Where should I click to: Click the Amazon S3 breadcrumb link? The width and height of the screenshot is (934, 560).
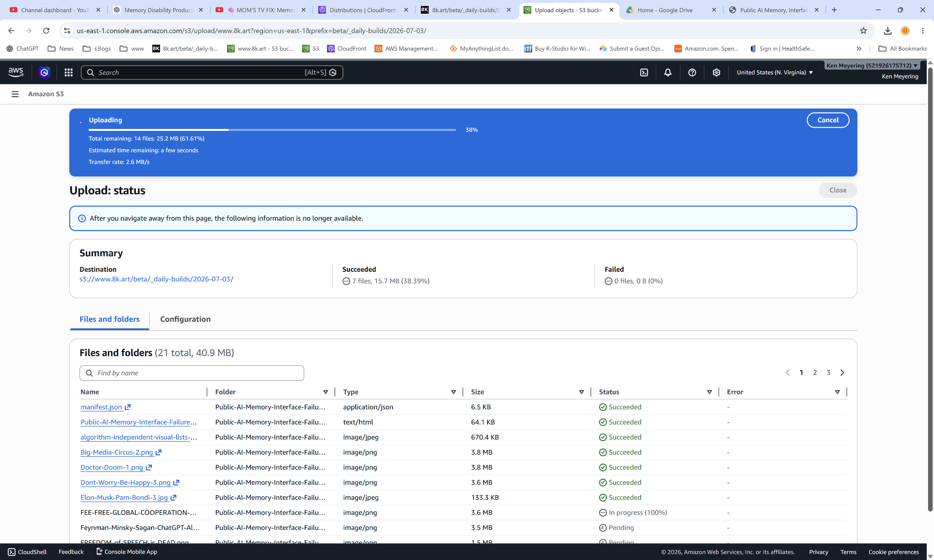pos(46,94)
